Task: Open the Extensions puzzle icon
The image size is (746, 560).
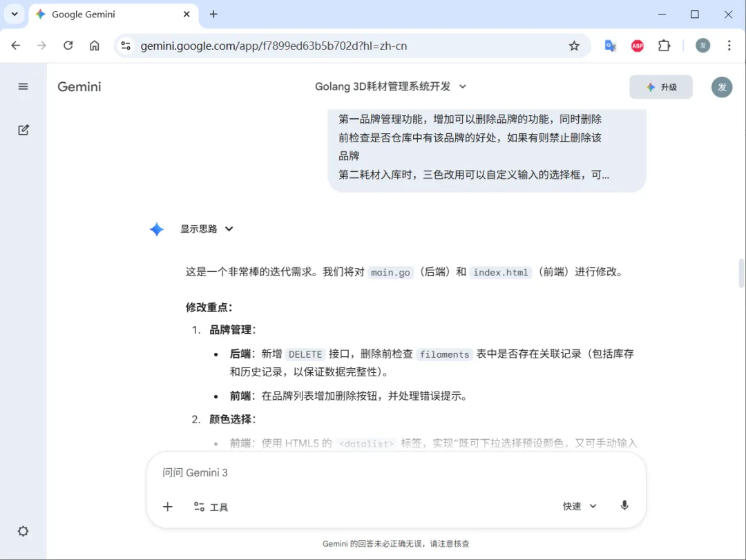Action: 664,46
